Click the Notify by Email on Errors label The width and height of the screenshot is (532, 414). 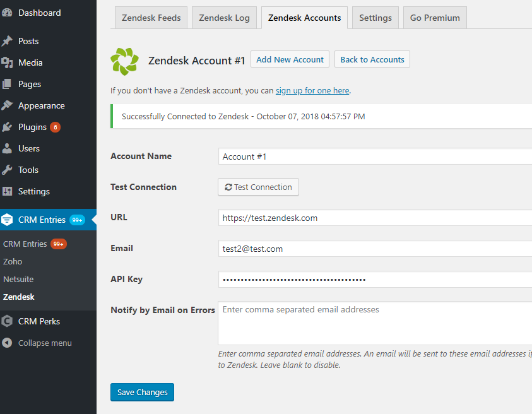click(x=163, y=310)
